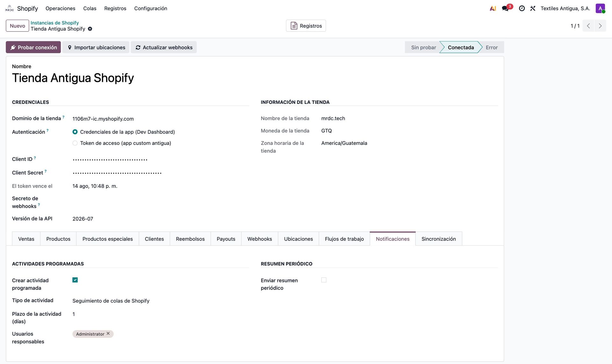
Task: Go to the next record arrow
Action: point(600,26)
